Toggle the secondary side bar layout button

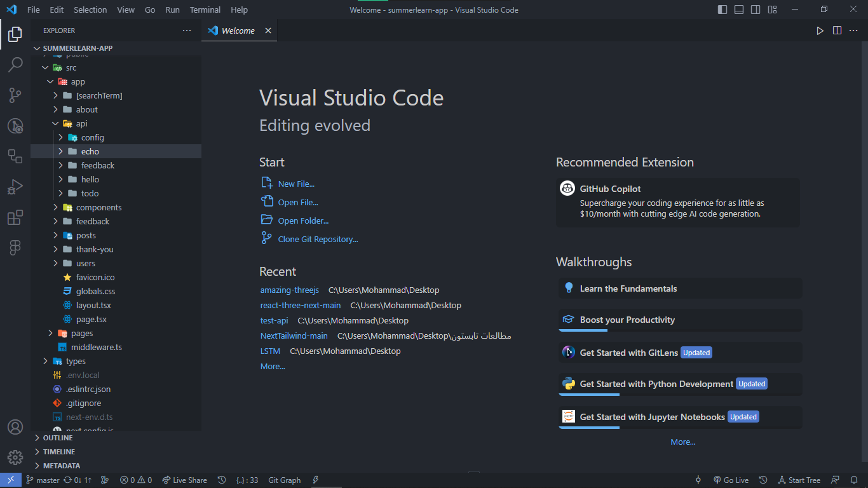(x=756, y=10)
